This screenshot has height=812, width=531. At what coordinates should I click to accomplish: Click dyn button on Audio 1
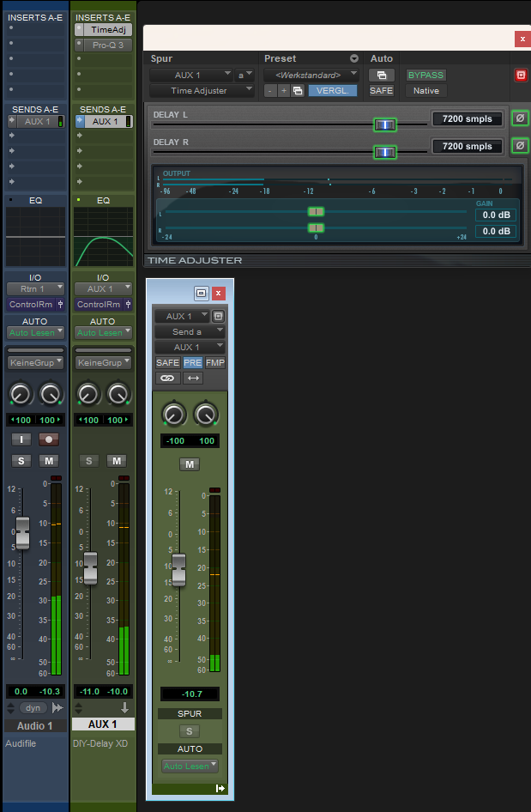[33, 708]
